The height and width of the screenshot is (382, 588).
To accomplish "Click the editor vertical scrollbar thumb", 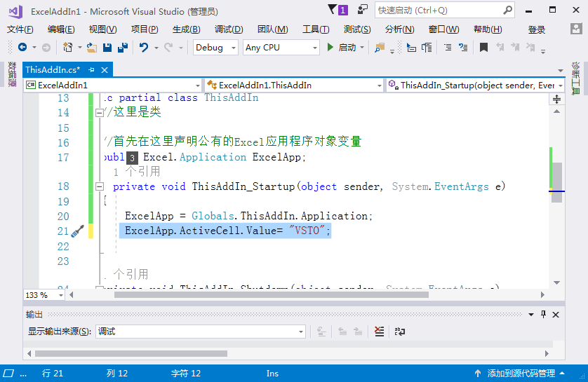I will (x=557, y=183).
